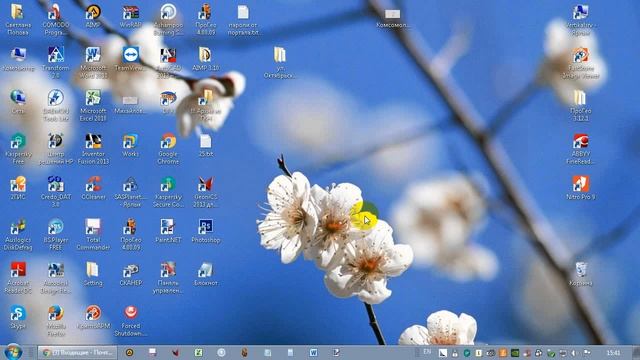This screenshot has height=360, width=640.
Task: Launch Kaspersky Secure Connection from the desktop
Action: tap(168, 192)
